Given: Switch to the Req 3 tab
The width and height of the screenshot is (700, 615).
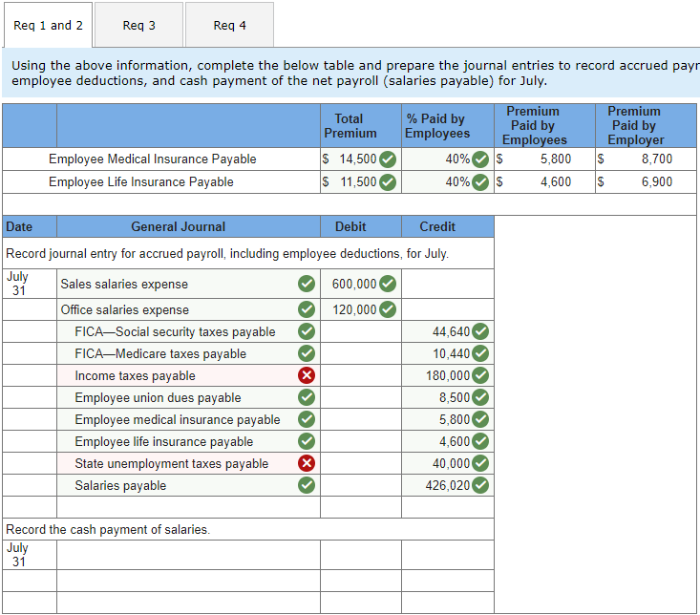Looking at the screenshot, I should pos(138,25).
